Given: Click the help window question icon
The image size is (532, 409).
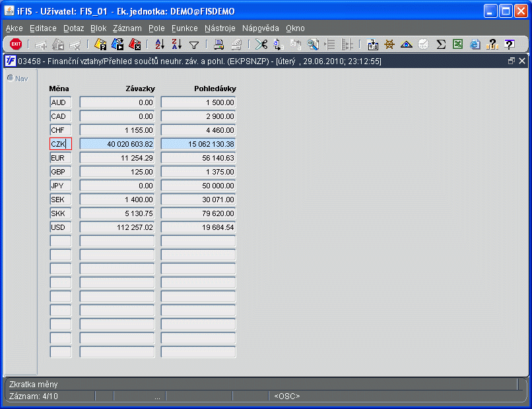Looking at the screenshot, I should coord(510,44).
